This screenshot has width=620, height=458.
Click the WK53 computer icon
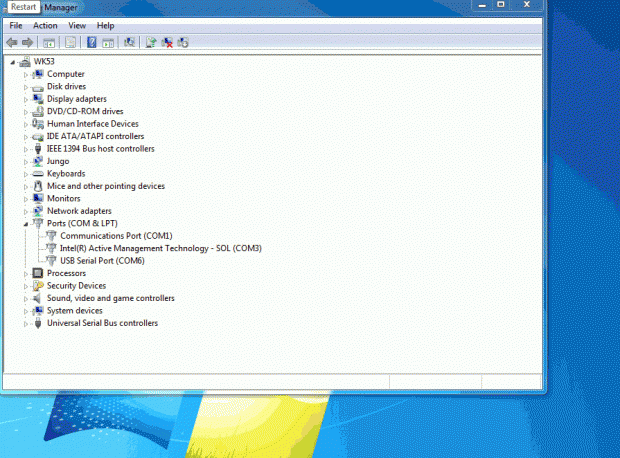pos(25,61)
